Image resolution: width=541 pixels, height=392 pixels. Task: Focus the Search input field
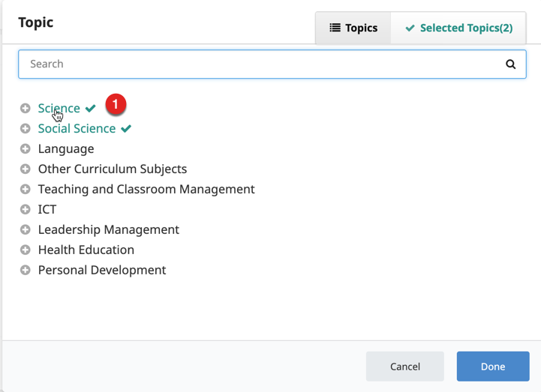tap(263, 64)
